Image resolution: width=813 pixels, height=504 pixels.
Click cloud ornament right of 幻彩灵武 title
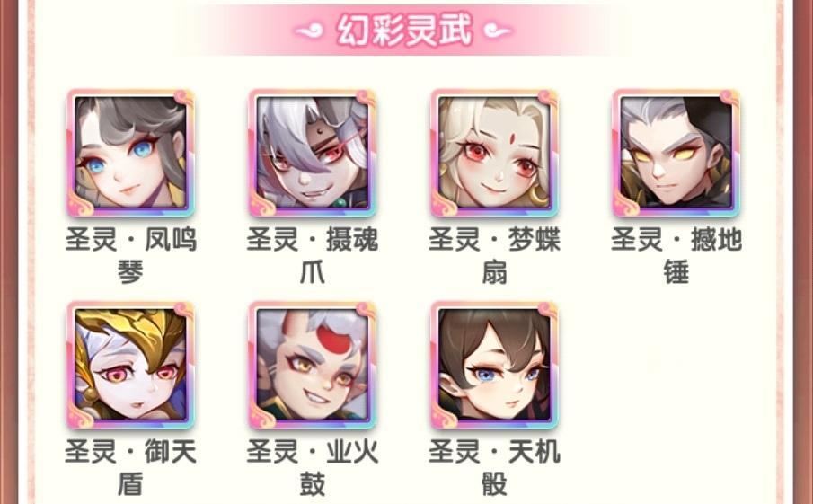(497, 31)
